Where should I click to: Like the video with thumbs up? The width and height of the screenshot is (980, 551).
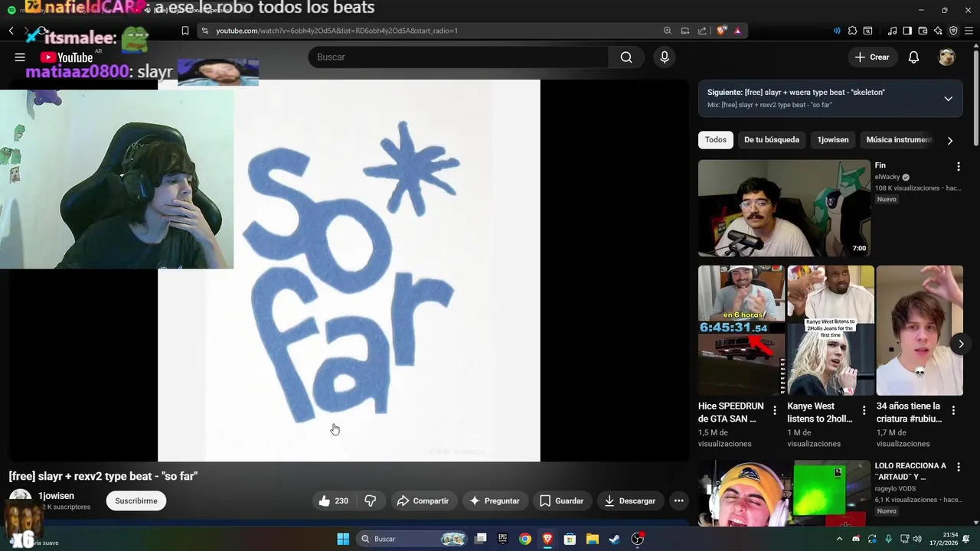tap(333, 500)
